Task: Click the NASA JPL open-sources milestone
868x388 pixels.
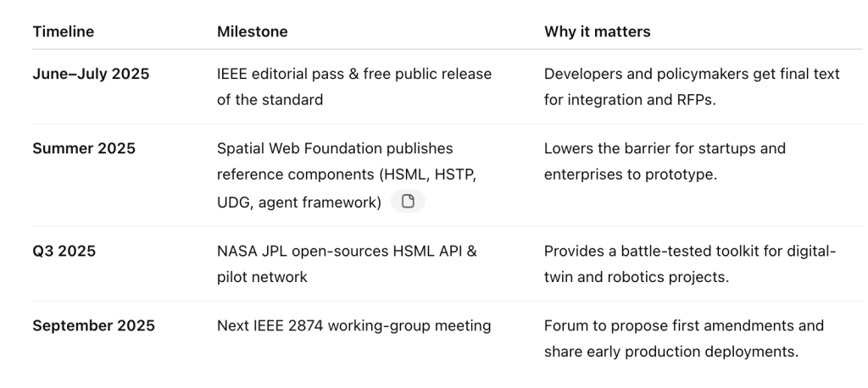Action: pyautogui.click(x=347, y=264)
